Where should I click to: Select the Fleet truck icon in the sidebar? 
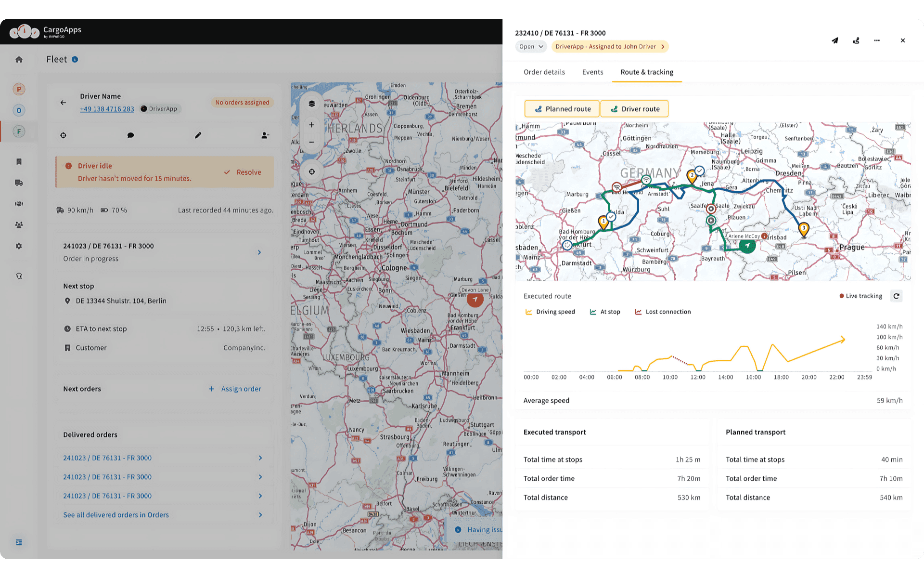click(x=19, y=183)
